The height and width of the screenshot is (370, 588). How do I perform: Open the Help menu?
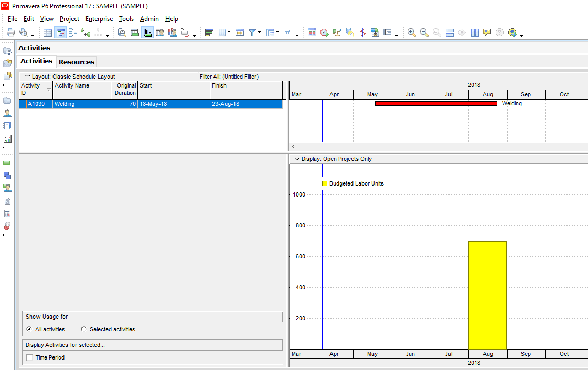pos(172,19)
